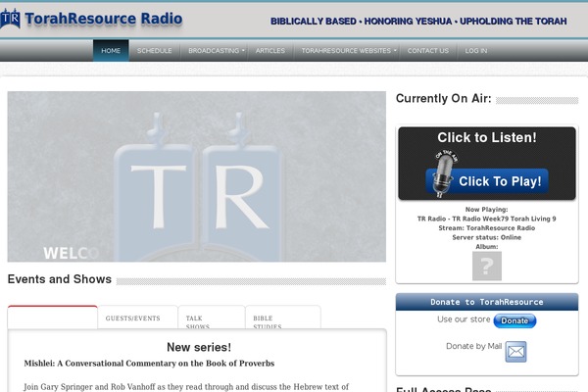Click the 'Join Gary Springer and Rob Vanhoff' paragraph

point(186,387)
